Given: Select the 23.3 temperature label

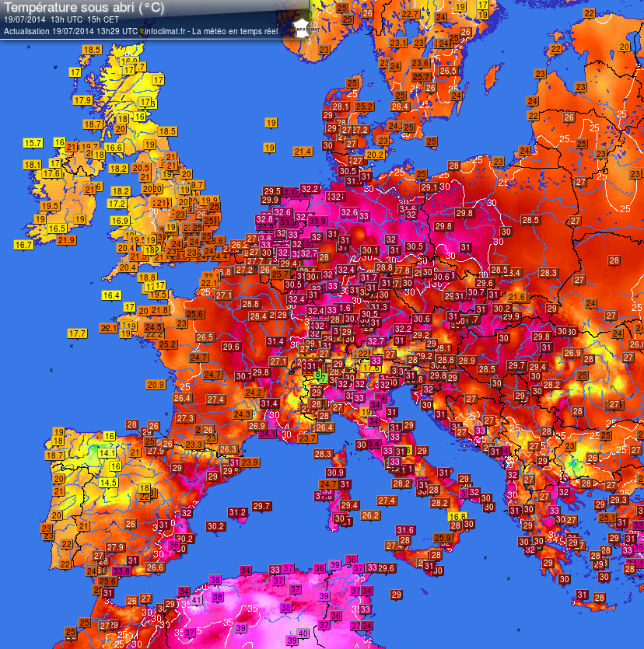Looking at the screenshot, I should pyautogui.click(x=194, y=445).
